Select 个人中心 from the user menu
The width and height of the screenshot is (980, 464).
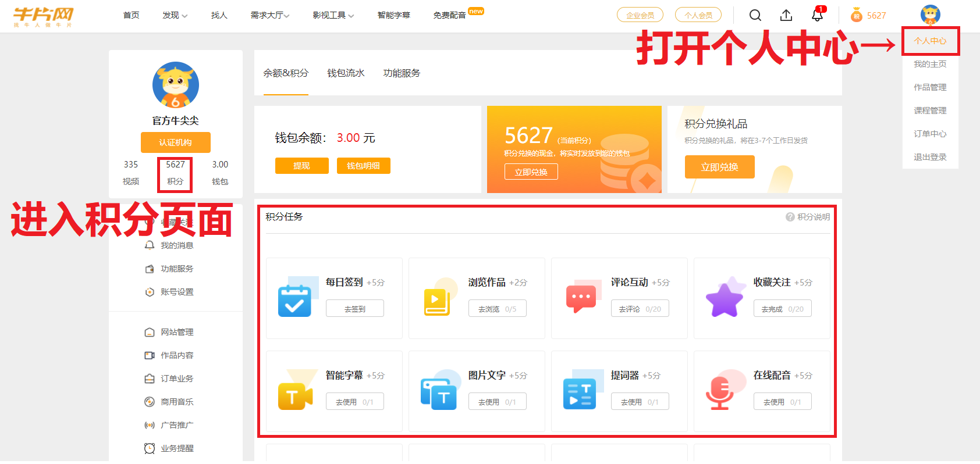pyautogui.click(x=929, y=41)
